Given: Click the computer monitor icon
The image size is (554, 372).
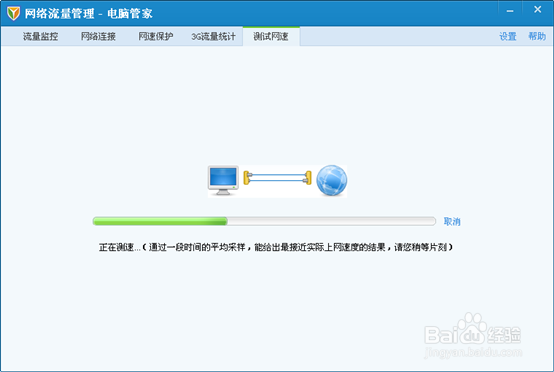Looking at the screenshot, I should (x=223, y=180).
